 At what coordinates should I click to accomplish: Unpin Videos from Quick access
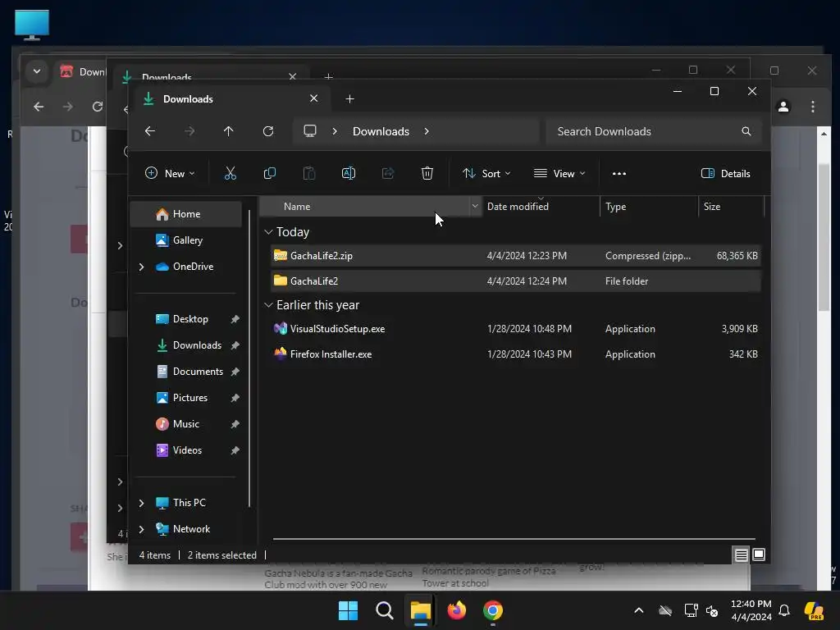tap(235, 450)
